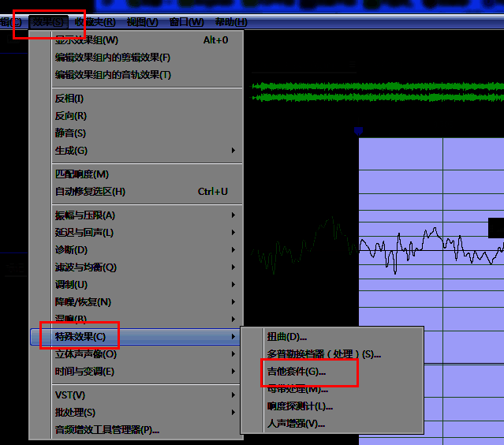Open 音频增效工具管理器(P) dialog
Image resolution: width=504 pixels, height=445 pixels.
pos(107,430)
